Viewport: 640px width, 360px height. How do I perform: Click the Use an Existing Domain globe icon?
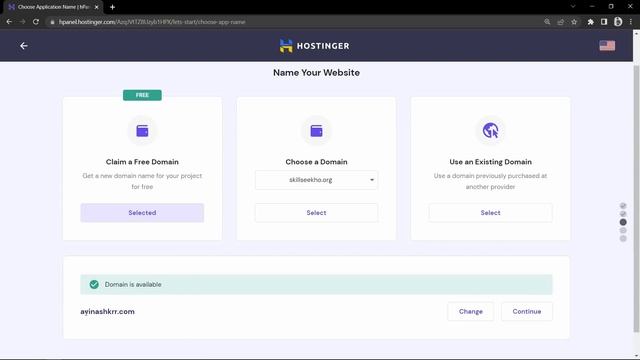pos(490,131)
